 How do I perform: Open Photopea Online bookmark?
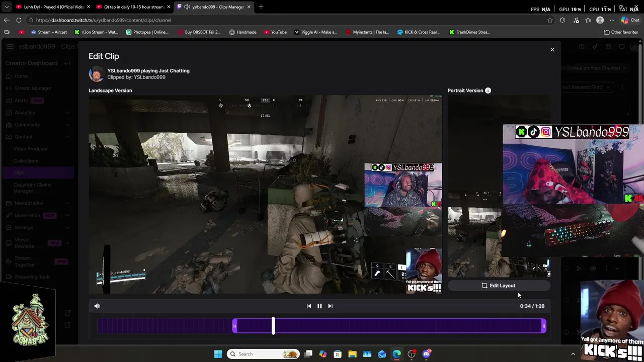pos(147,32)
